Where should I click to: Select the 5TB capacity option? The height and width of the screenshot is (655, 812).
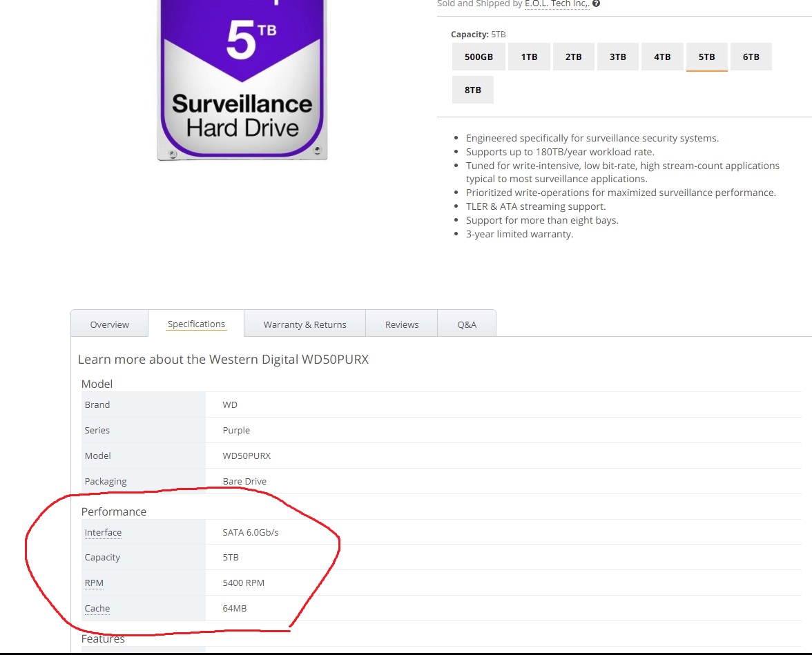pos(706,57)
